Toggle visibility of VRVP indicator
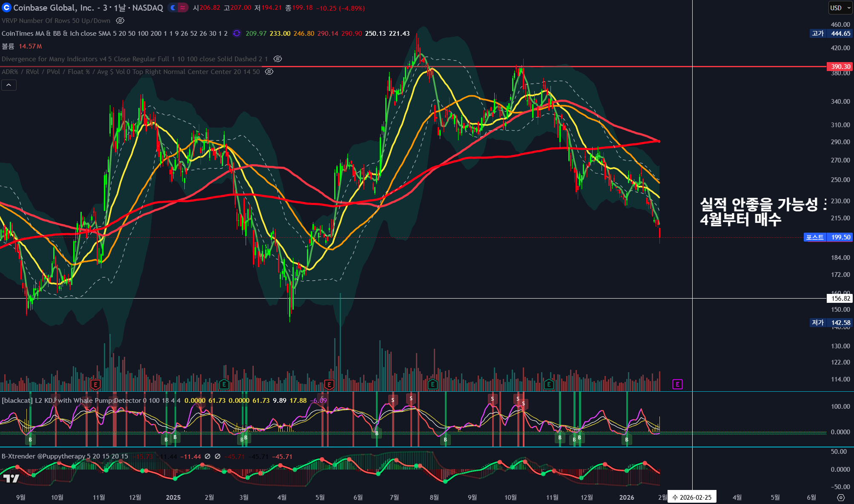 [120, 20]
